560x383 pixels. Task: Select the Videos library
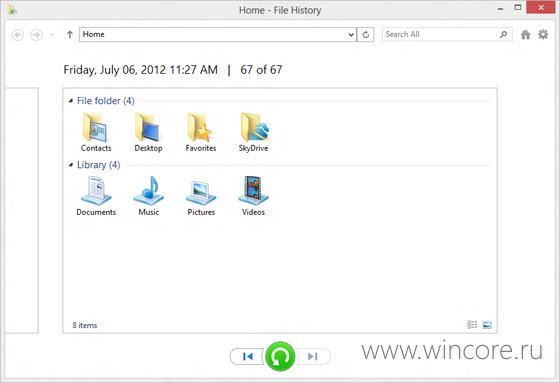click(253, 196)
